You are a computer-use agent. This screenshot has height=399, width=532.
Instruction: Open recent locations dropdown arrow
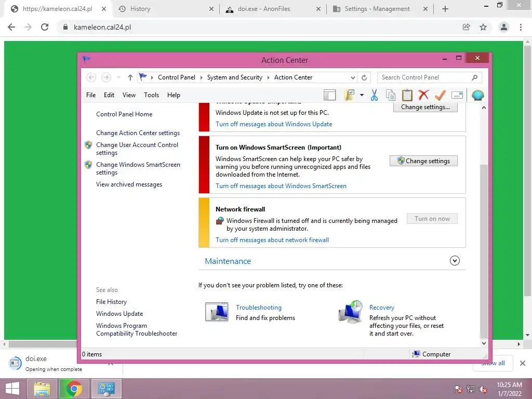coord(119,78)
